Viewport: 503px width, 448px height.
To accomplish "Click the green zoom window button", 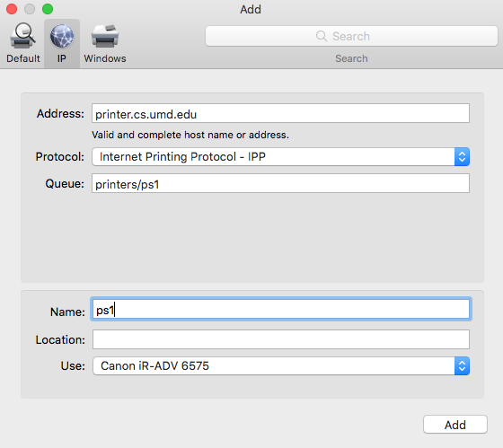I will click(x=48, y=9).
